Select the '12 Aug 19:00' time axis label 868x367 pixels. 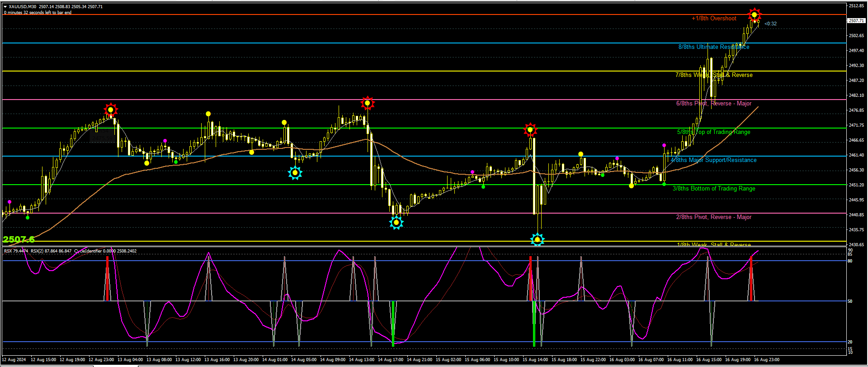(72, 360)
